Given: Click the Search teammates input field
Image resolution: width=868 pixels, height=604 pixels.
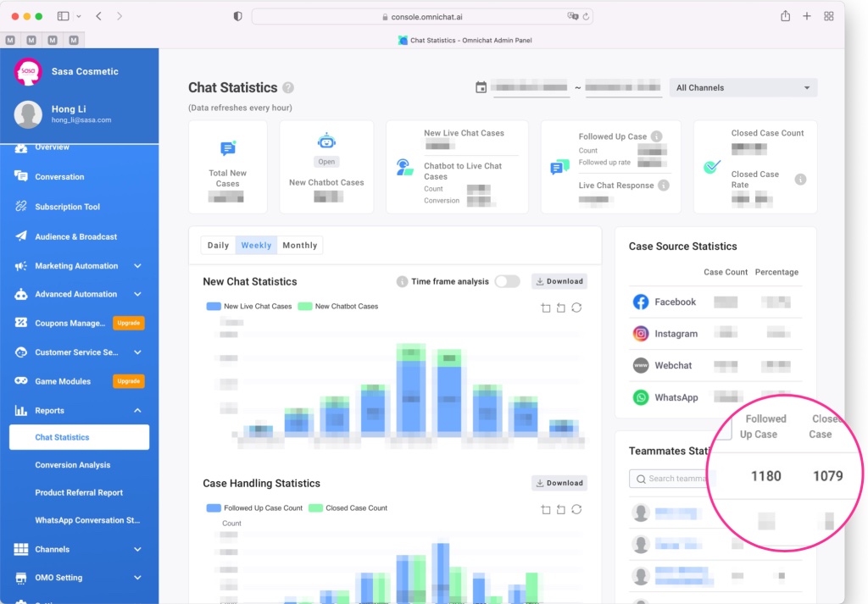Looking at the screenshot, I should tap(676, 479).
